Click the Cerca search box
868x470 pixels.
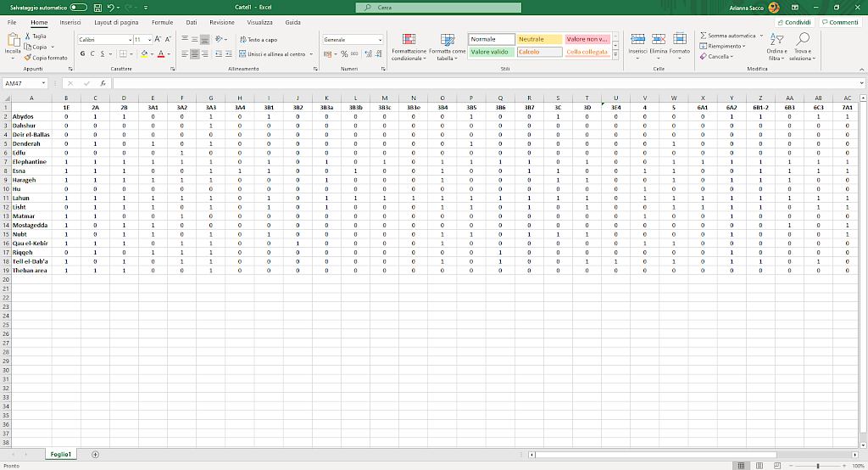pos(438,8)
